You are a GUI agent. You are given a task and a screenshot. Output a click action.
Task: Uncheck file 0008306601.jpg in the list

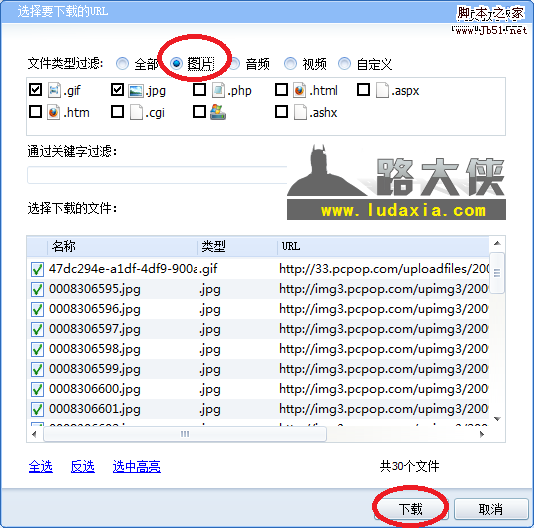point(37,409)
